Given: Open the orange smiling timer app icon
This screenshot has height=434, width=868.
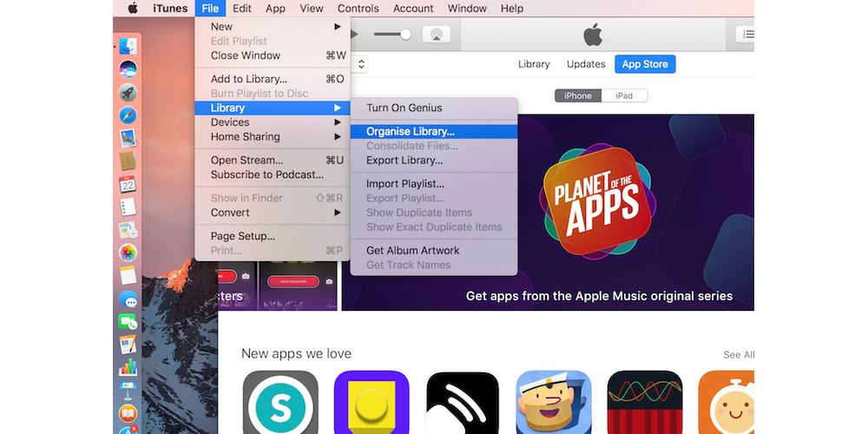Looking at the screenshot, I should point(726,403).
